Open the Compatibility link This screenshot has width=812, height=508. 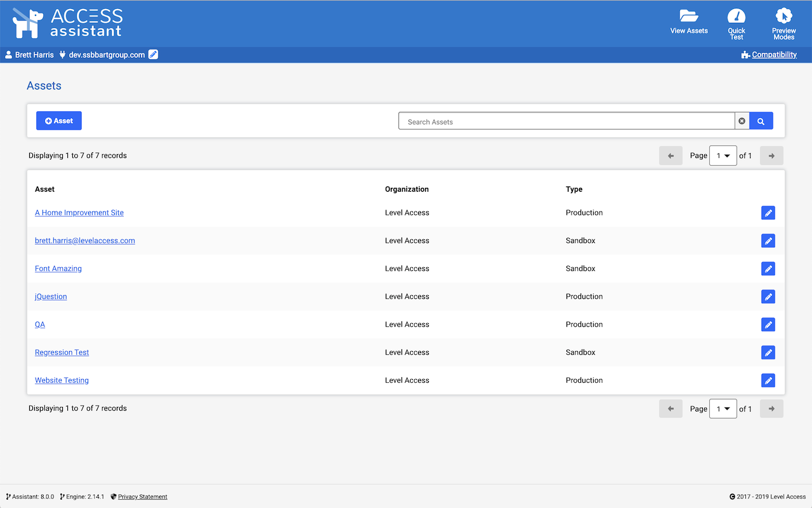(774, 55)
